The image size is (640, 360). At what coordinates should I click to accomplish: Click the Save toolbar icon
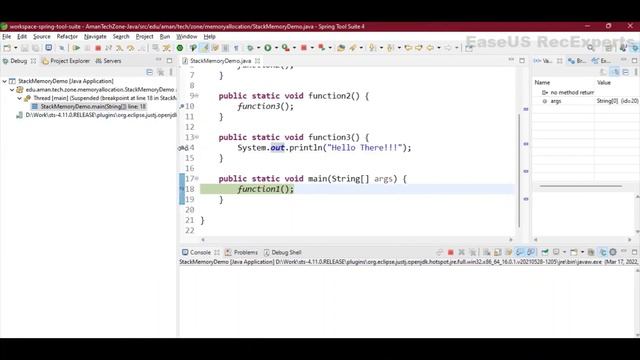(x=24, y=48)
